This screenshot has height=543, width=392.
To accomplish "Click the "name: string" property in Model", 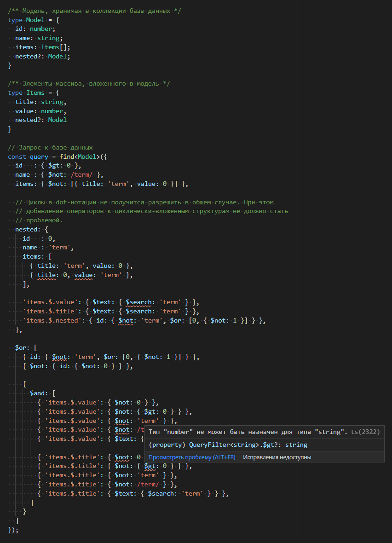I will (39, 38).
